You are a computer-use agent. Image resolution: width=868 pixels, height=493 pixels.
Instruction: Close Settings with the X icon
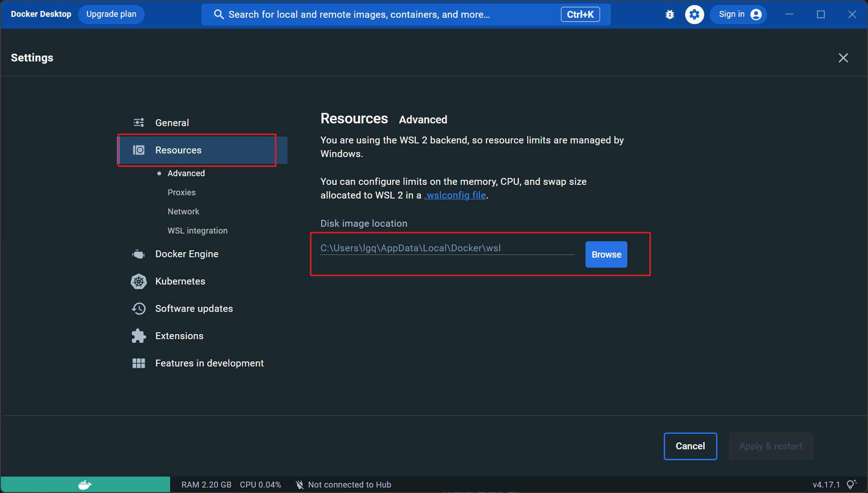click(843, 58)
